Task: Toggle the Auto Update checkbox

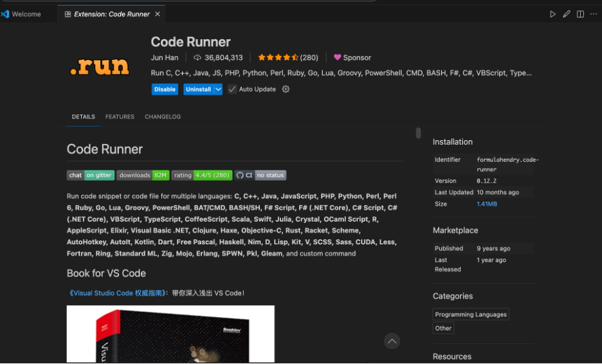Action: 232,89
